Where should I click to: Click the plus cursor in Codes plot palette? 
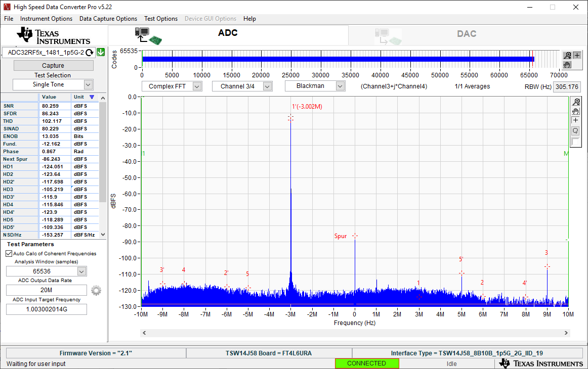[x=577, y=55]
